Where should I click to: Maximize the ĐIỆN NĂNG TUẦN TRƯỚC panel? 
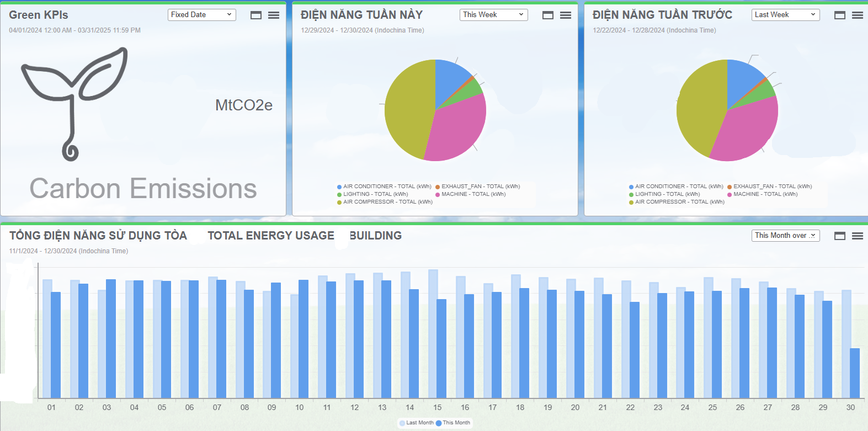840,15
